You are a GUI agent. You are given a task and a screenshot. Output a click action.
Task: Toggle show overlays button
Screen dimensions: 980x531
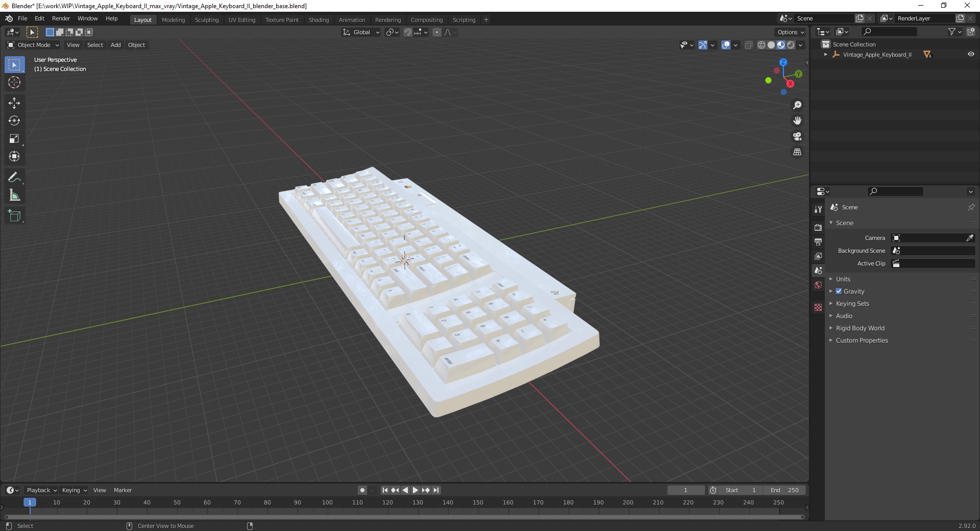726,45
